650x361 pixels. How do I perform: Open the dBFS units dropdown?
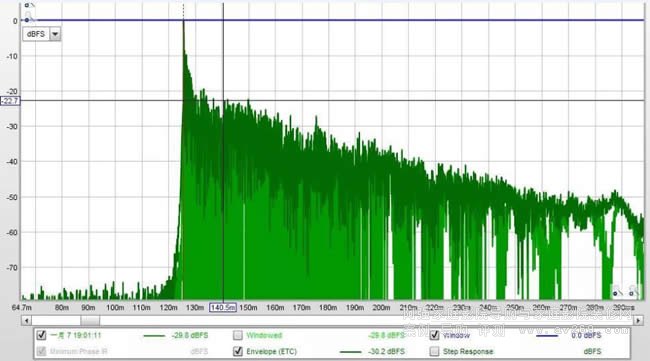(42, 34)
